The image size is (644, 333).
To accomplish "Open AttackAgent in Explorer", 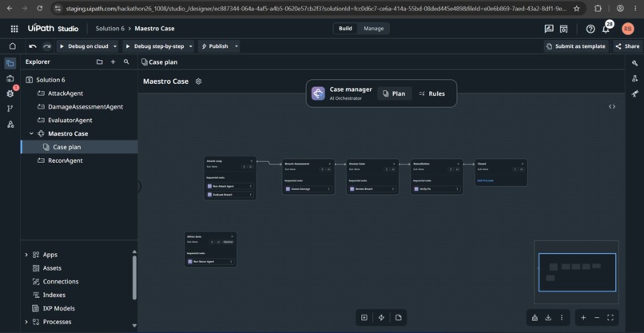I will coord(66,93).
